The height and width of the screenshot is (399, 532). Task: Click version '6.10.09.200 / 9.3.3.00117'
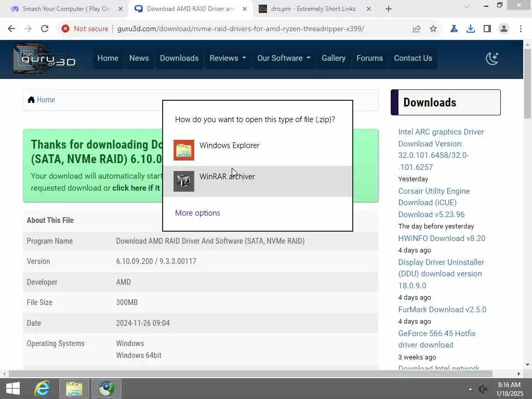pos(156,261)
